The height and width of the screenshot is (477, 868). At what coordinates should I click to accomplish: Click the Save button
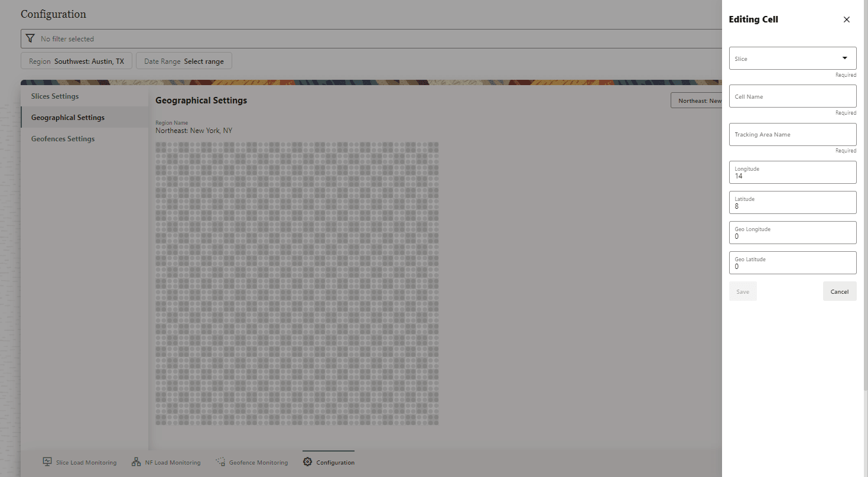click(x=743, y=291)
